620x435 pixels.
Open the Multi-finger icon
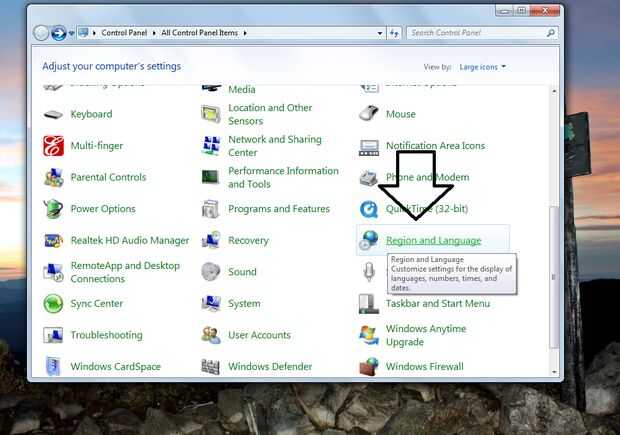click(x=53, y=146)
